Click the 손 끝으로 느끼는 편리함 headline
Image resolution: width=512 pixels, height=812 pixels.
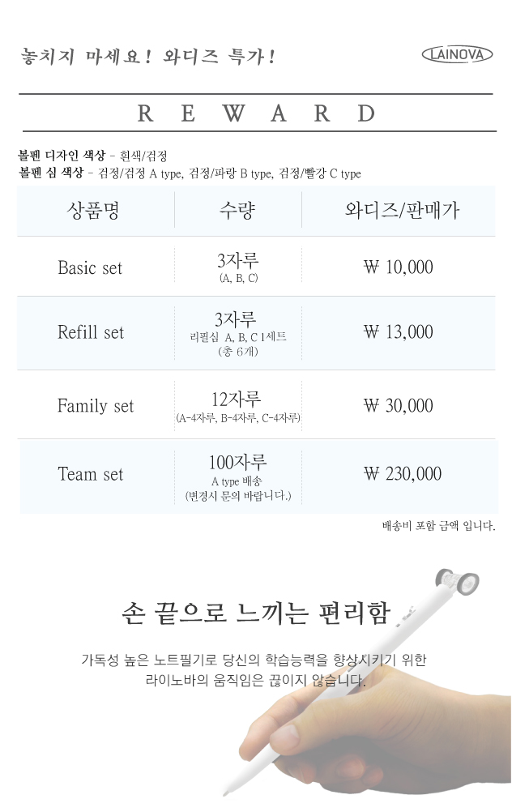[255, 613]
